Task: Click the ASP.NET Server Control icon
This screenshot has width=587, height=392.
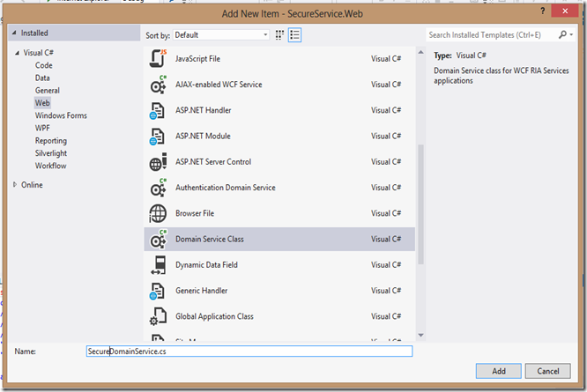Action: [x=158, y=162]
